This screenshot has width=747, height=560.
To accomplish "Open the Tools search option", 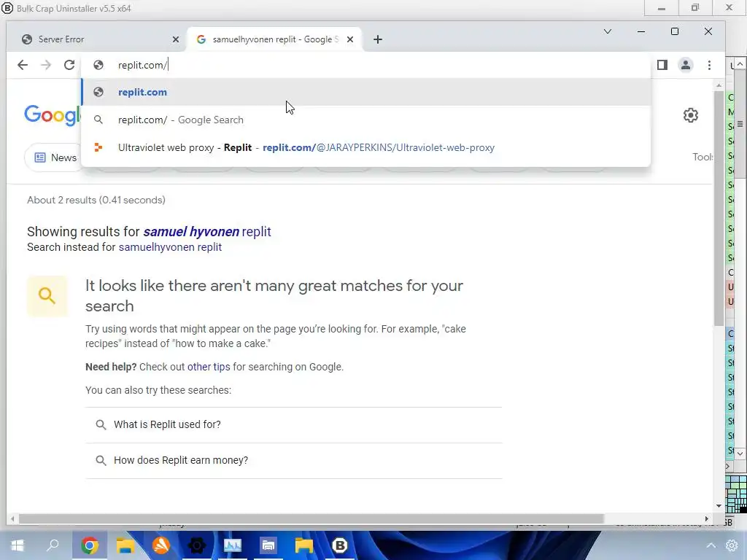I will 703,157.
